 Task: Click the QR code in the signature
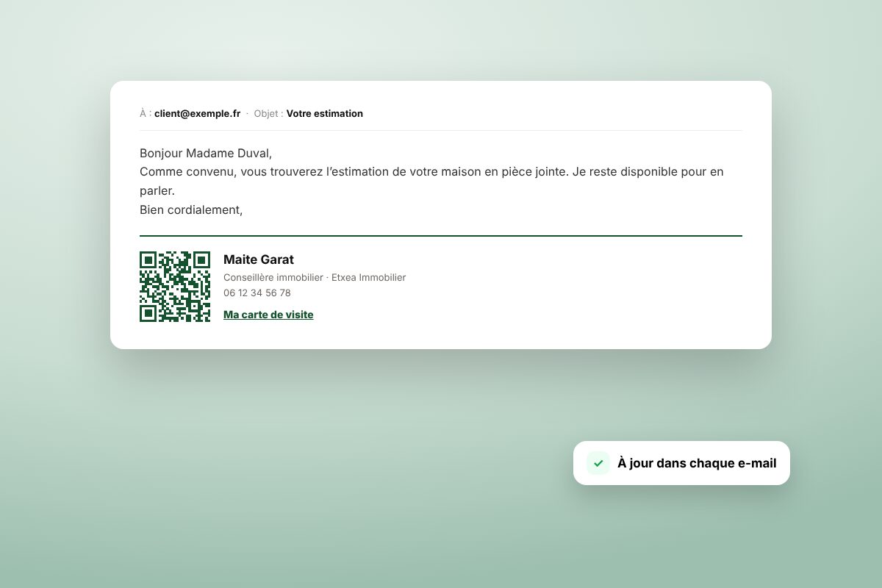point(175,287)
